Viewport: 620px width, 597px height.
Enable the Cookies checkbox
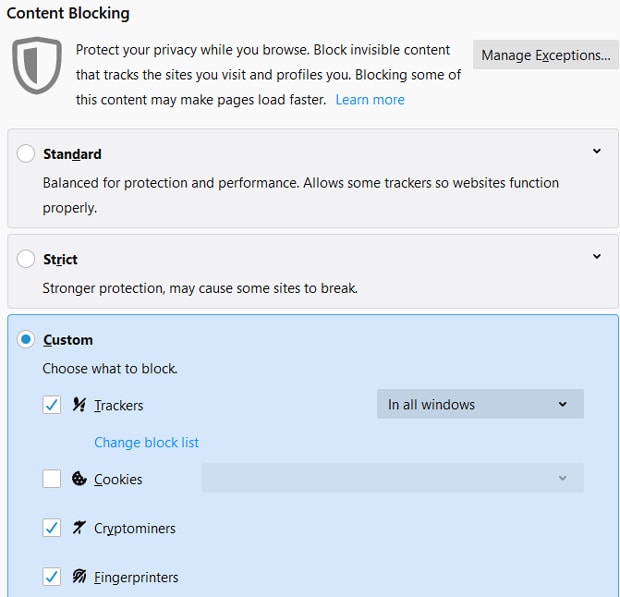tap(52, 479)
